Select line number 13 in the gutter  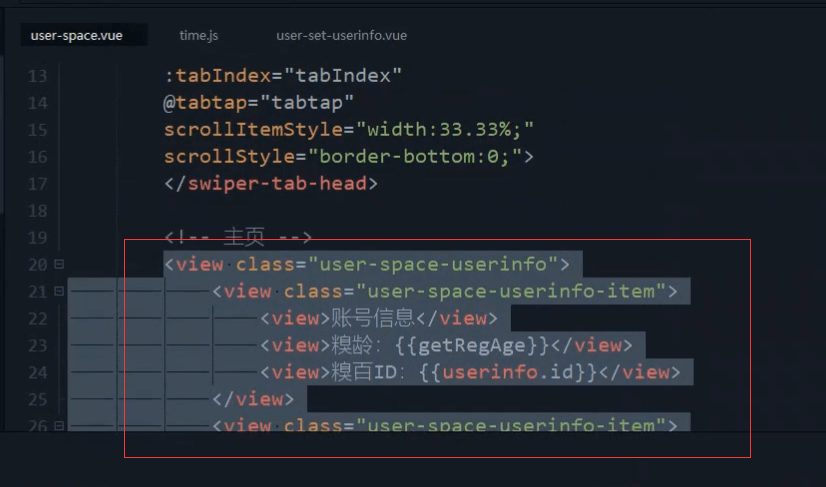pyautogui.click(x=37, y=76)
